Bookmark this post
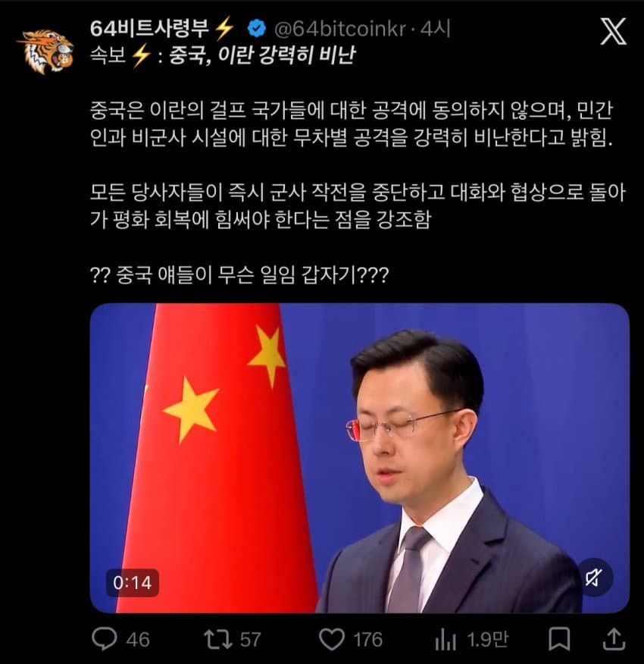This screenshot has width=644, height=664. tap(559, 639)
